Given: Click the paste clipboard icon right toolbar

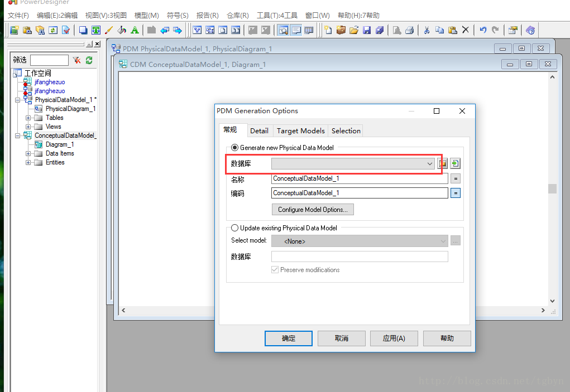Looking at the screenshot, I should coord(453,30).
